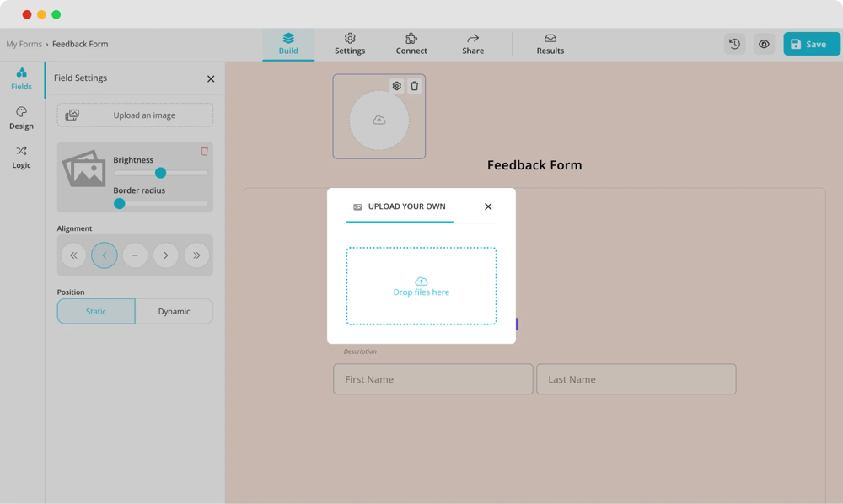Select Dynamic position option
The image size is (843, 504).
[x=174, y=311]
